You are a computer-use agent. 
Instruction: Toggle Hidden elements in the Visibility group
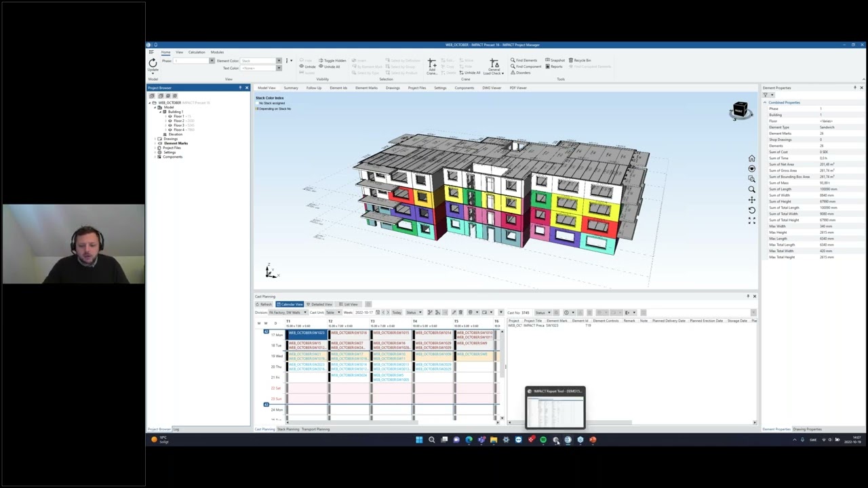click(x=331, y=60)
